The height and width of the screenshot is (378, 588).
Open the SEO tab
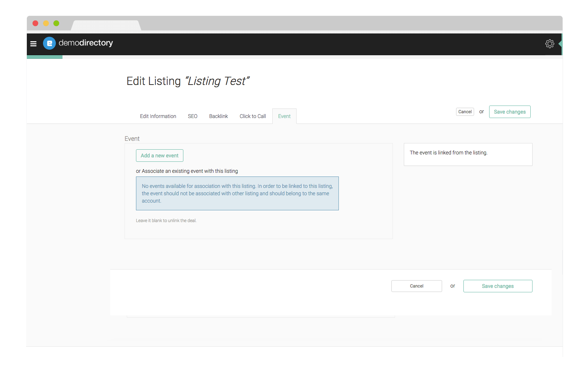[193, 116]
